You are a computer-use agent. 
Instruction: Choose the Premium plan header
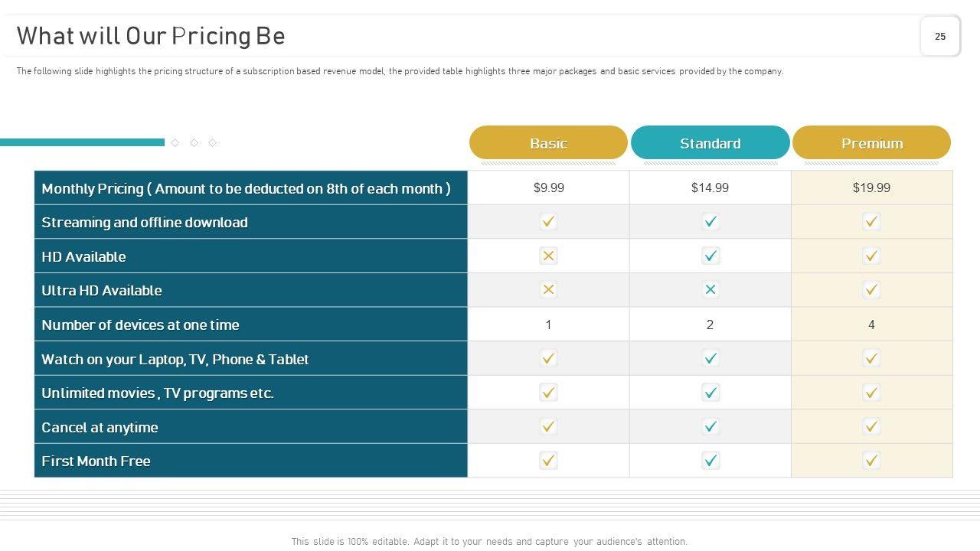point(871,143)
